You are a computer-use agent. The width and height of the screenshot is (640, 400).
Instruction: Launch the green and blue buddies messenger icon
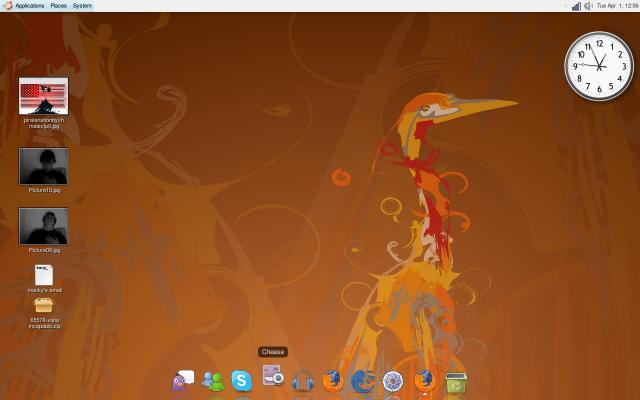pos(213,381)
